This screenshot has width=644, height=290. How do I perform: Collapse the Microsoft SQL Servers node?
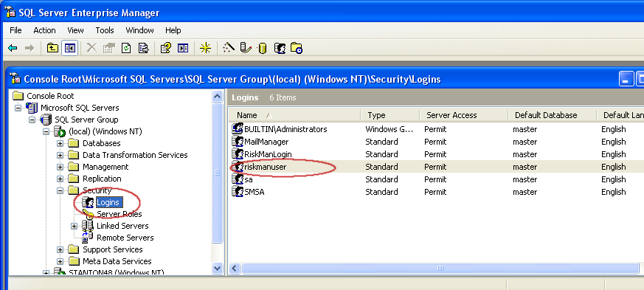pyautogui.click(x=18, y=108)
